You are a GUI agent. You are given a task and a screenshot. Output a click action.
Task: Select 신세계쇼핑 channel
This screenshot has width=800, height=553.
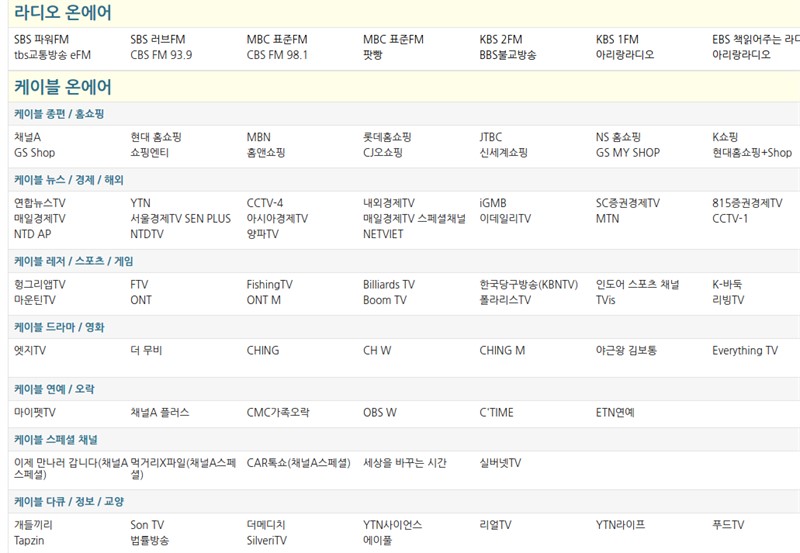(x=504, y=153)
